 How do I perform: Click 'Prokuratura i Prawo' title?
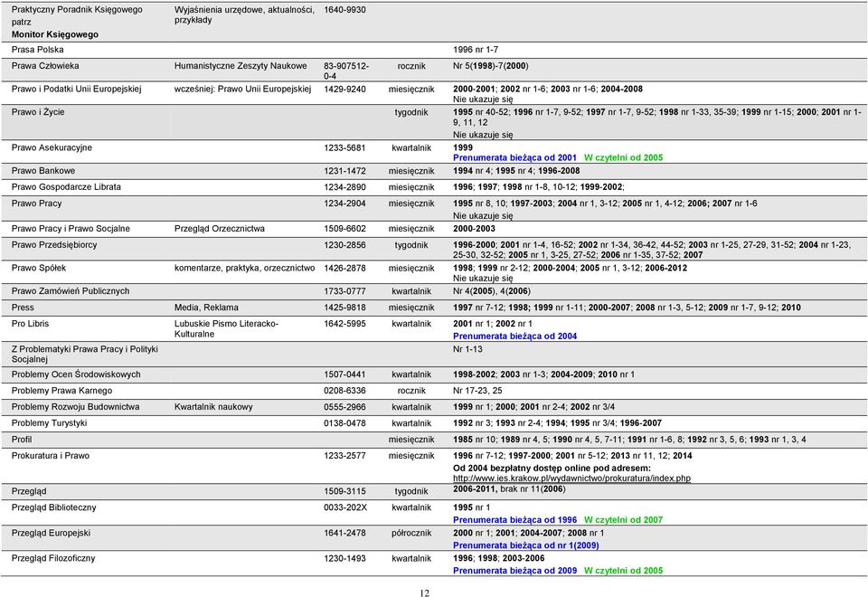[51, 456]
